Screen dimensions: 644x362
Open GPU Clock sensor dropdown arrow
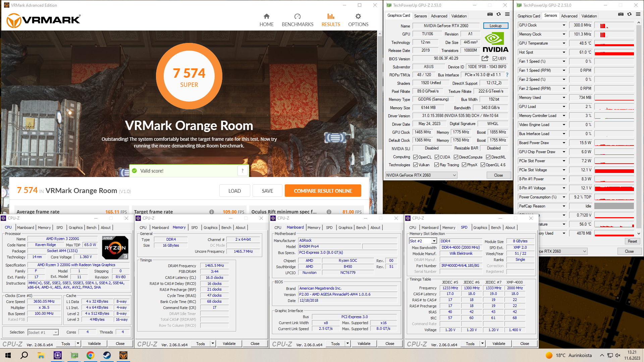pos(564,25)
